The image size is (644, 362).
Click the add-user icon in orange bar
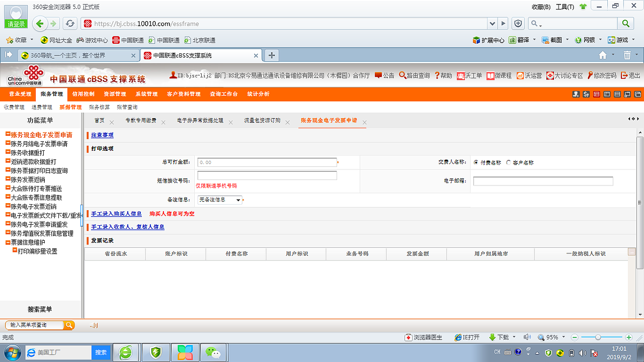point(576,94)
